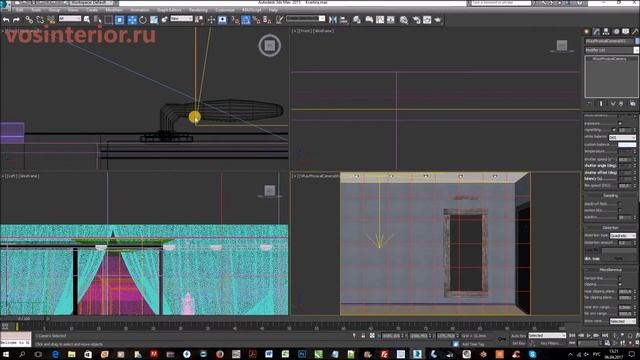Click the Auto Key button
This screenshot has height=360, width=640.
(518, 336)
